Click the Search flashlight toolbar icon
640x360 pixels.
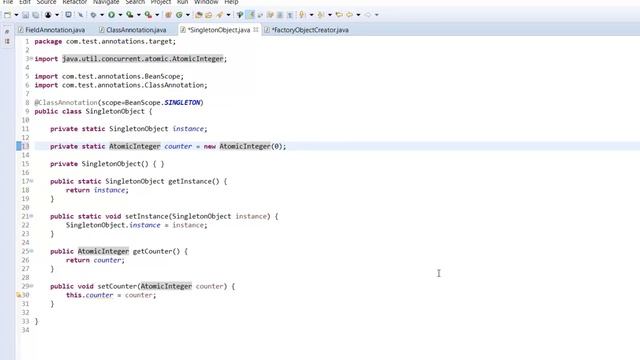tap(220, 15)
